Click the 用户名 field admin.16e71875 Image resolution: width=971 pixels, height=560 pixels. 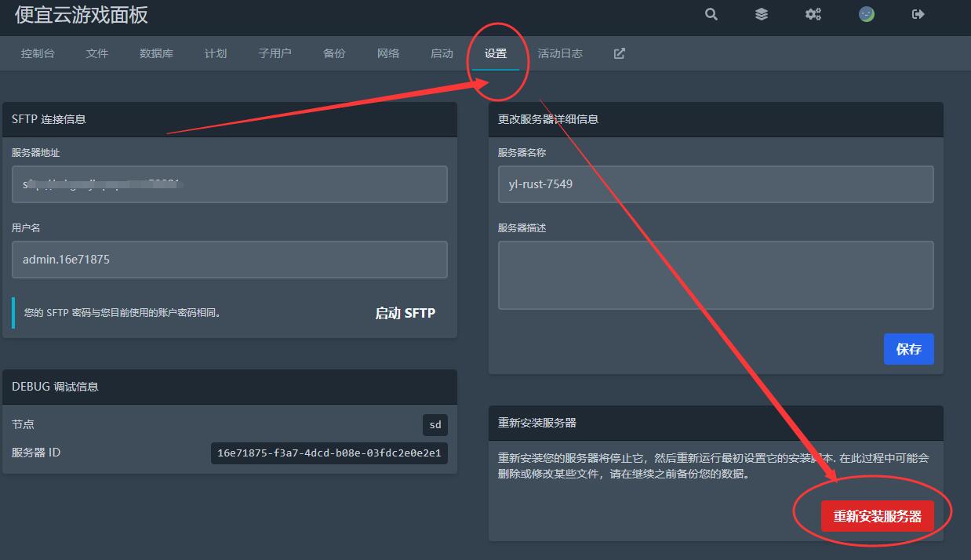point(230,260)
